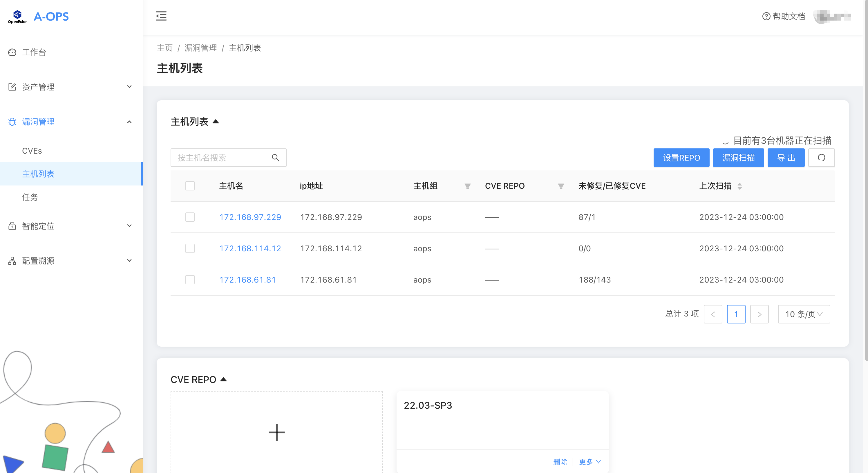The width and height of the screenshot is (868, 473).
Task: Toggle the select-all hosts header checkbox
Action: 190,186
